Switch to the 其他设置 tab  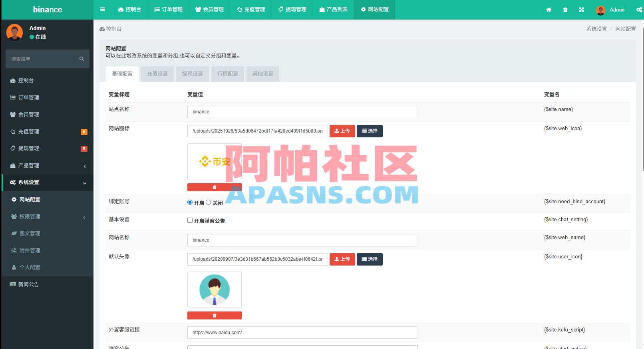pyautogui.click(x=263, y=74)
